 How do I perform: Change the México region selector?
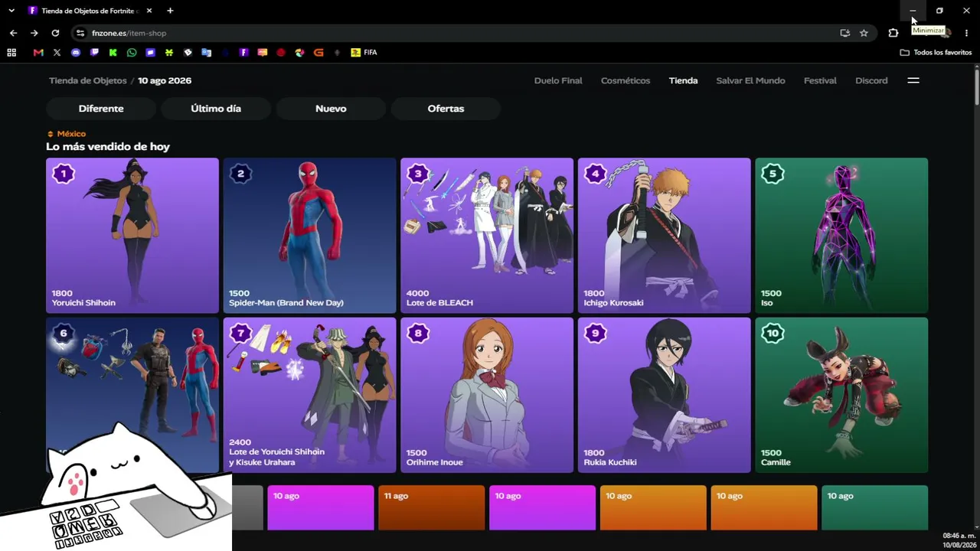(66, 134)
